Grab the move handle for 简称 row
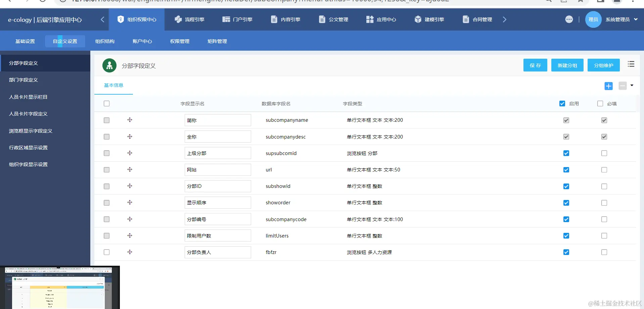The height and width of the screenshot is (309, 644). (130, 120)
